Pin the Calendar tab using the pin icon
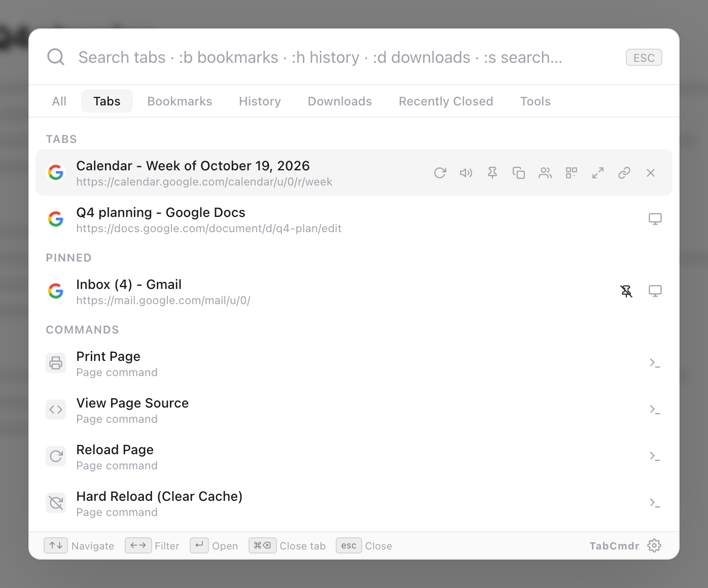The width and height of the screenshot is (708, 588). point(492,173)
